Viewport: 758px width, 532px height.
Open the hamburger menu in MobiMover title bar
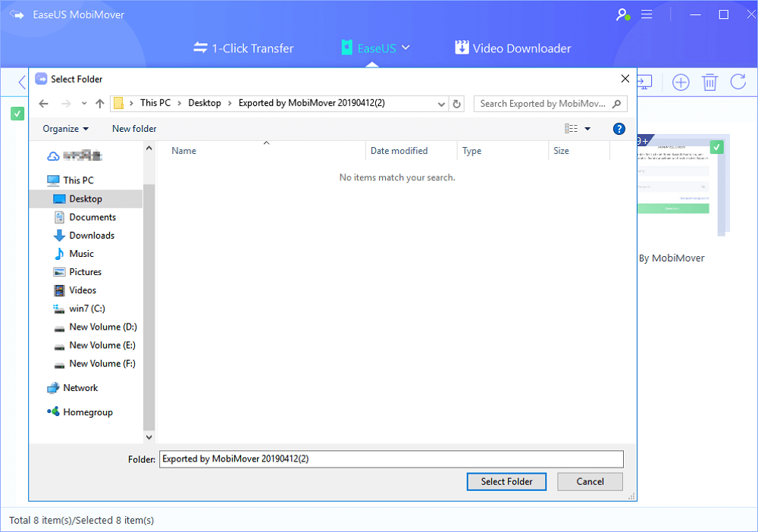click(x=647, y=14)
